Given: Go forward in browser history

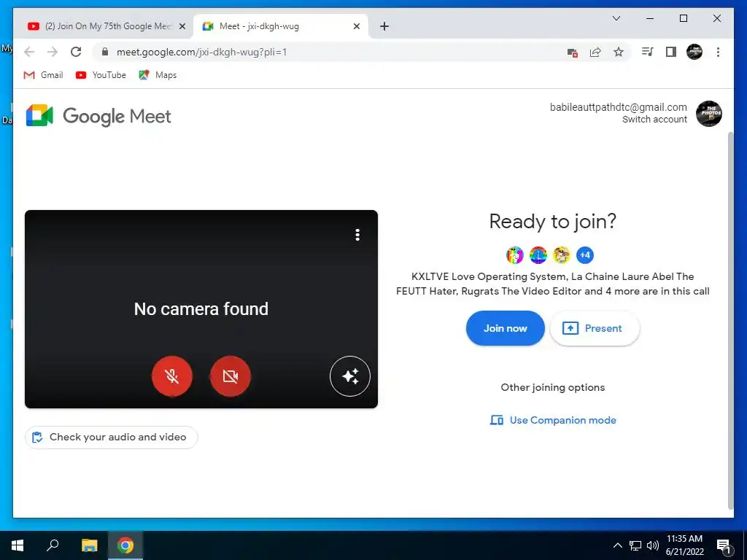Looking at the screenshot, I should click(x=53, y=52).
